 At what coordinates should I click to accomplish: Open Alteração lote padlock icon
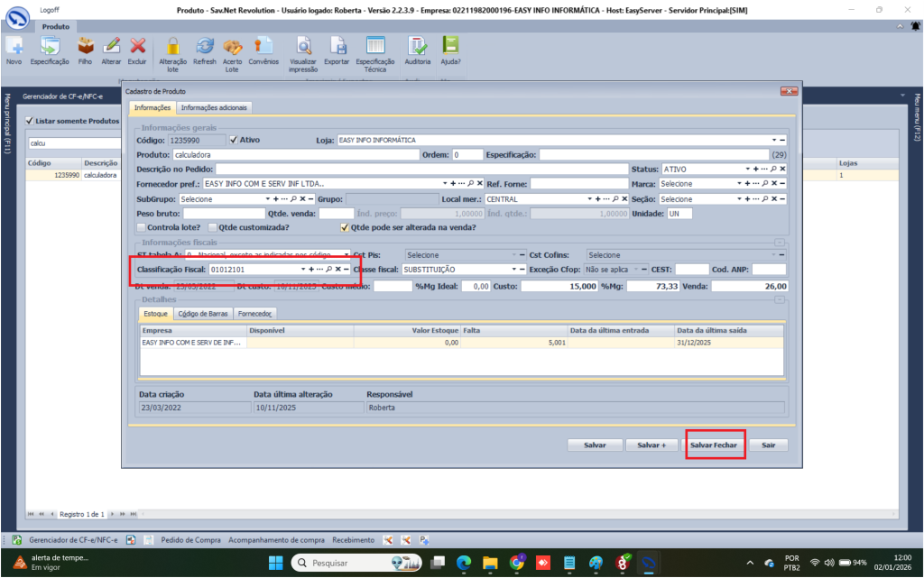click(x=173, y=45)
